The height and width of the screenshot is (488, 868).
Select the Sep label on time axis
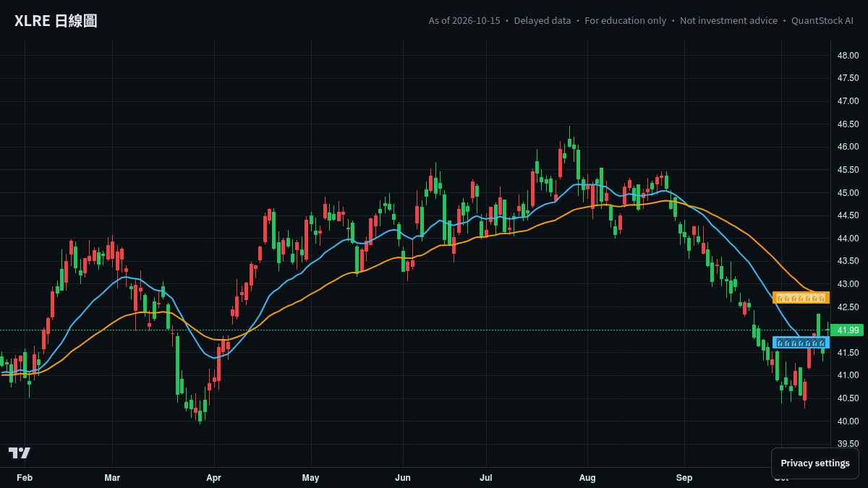coord(684,478)
